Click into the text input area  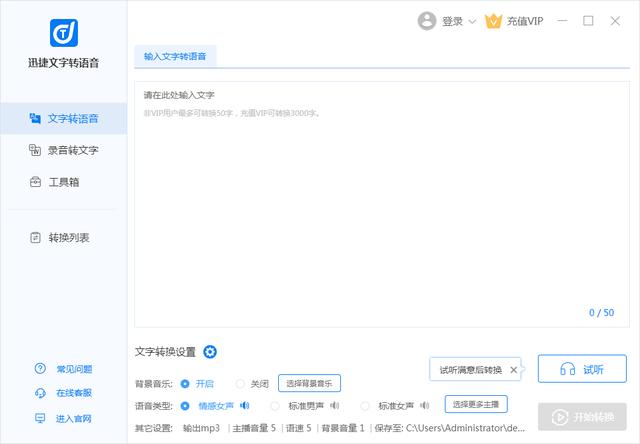click(382, 204)
